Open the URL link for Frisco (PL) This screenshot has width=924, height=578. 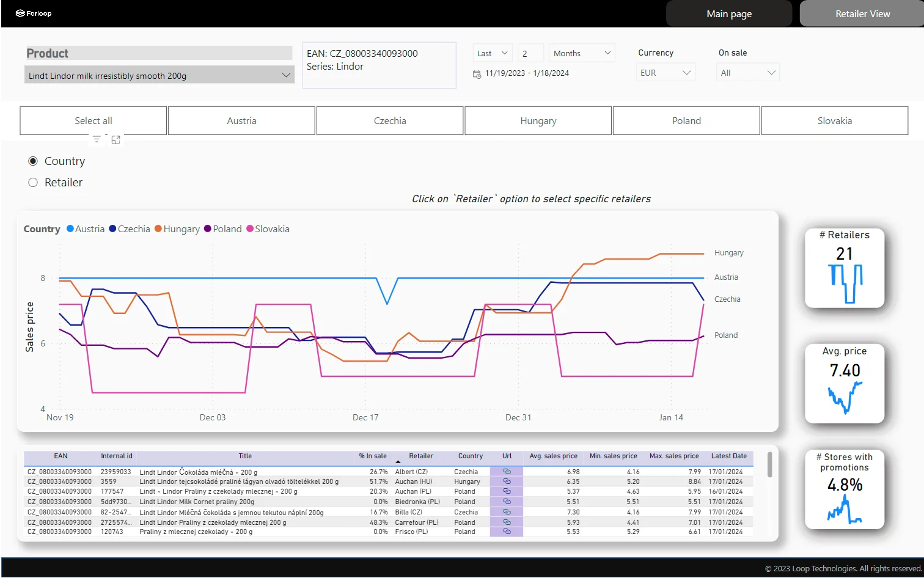pos(507,532)
